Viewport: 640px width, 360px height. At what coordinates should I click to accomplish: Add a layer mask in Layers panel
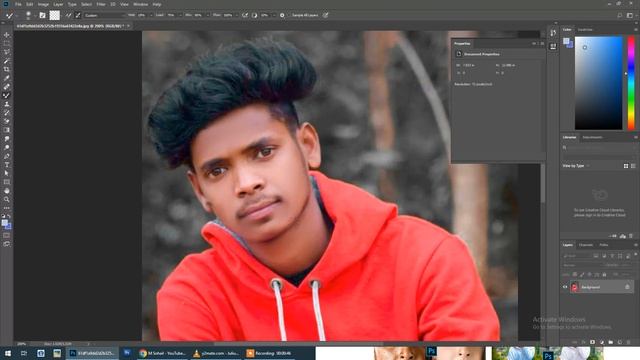592,342
